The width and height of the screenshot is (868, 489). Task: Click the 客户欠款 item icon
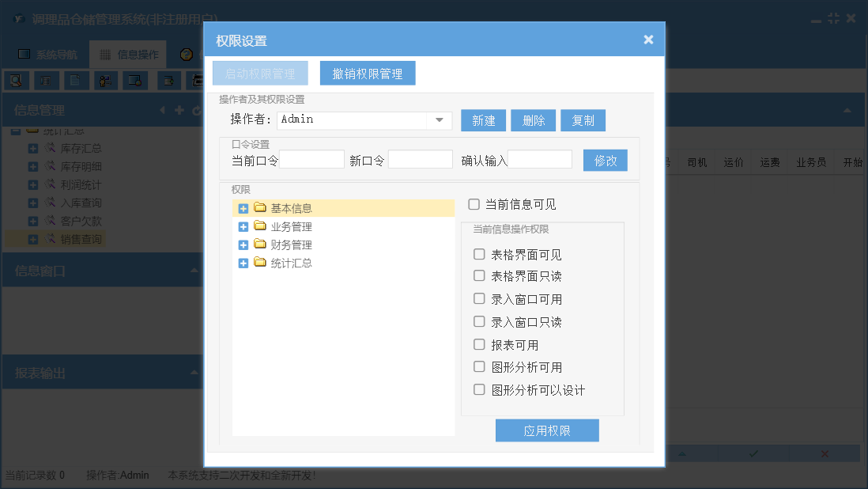(50, 221)
